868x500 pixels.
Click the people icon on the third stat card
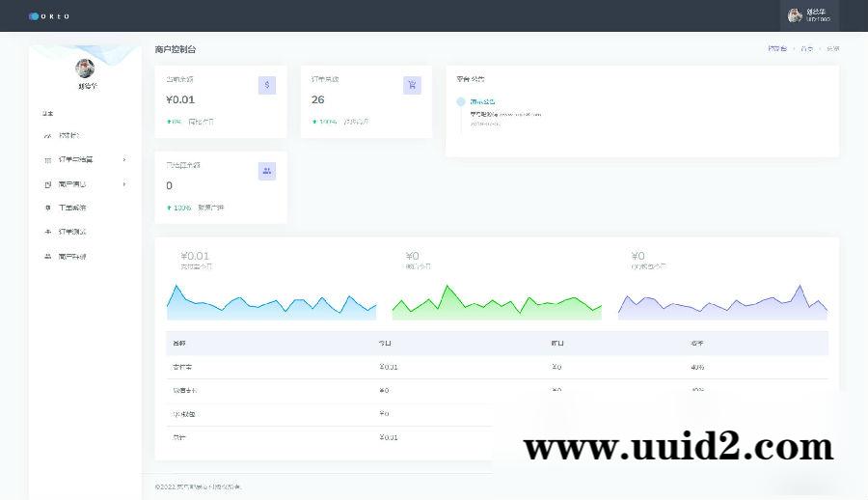tap(267, 171)
